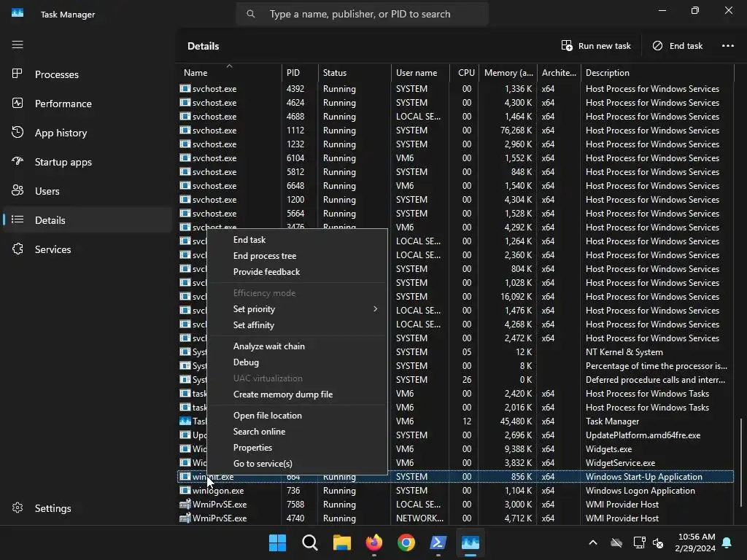The image size is (747, 560).
Task: Choose Go to service(s)
Action: [298, 463]
